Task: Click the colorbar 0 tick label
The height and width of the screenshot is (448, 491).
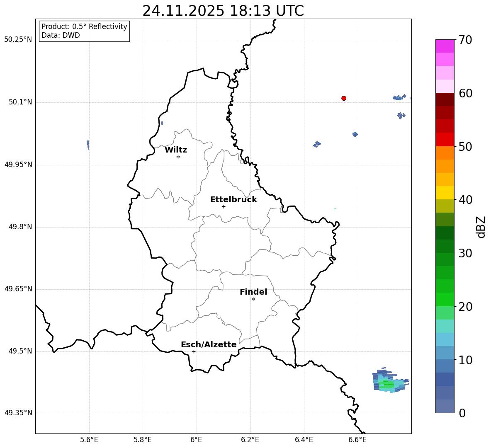Action: 462,413
